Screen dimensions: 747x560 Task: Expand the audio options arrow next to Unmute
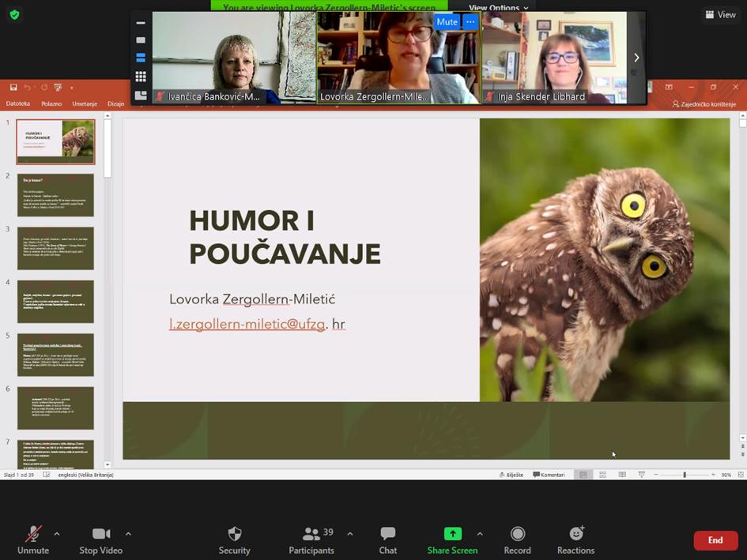point(57,534)
